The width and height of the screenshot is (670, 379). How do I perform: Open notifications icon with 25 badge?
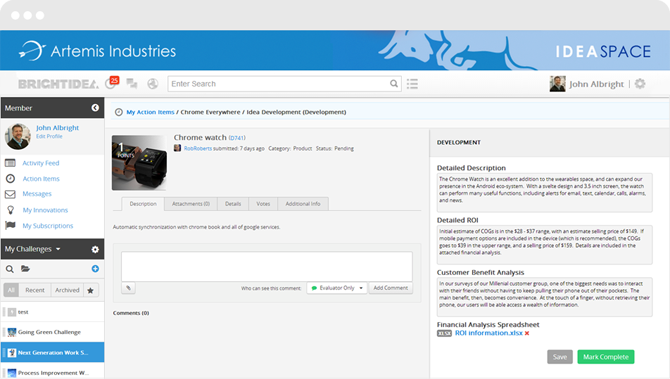(112, 83)
